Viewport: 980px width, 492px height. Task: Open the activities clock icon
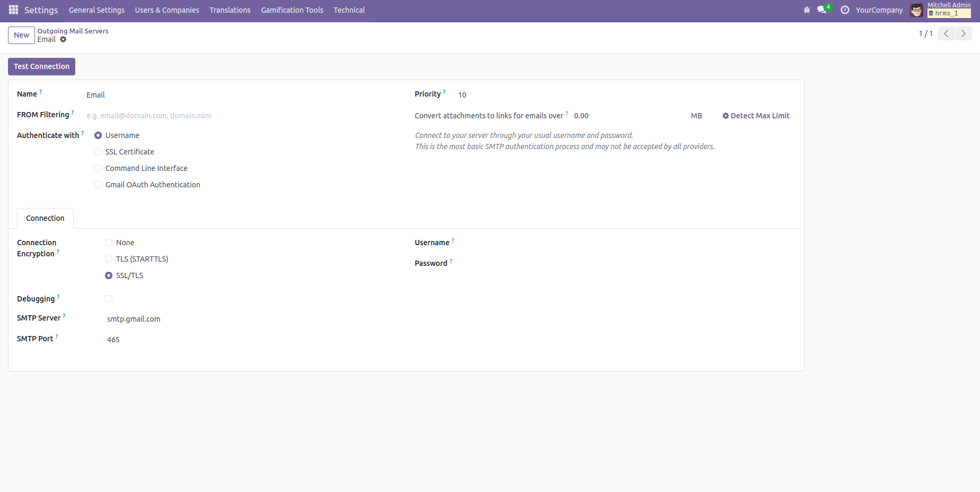pyautogui.click(x=845, y=10)
